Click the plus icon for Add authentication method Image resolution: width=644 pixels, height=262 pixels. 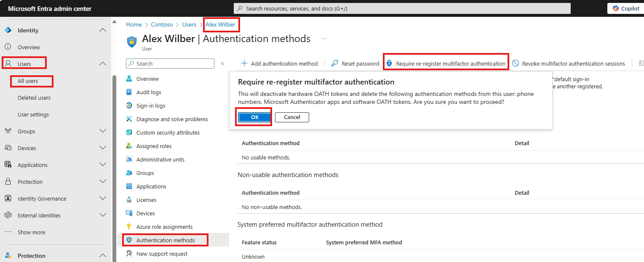[244, 64]
